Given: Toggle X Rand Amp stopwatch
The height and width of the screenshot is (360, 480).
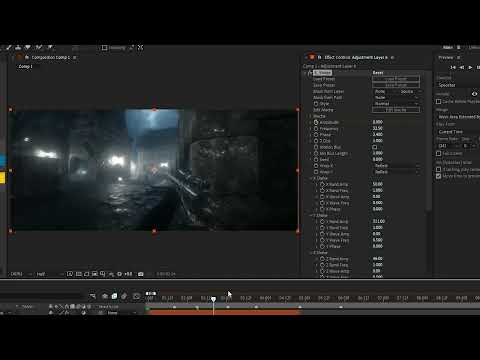Looking at the screenshot, I should point(322,184).
